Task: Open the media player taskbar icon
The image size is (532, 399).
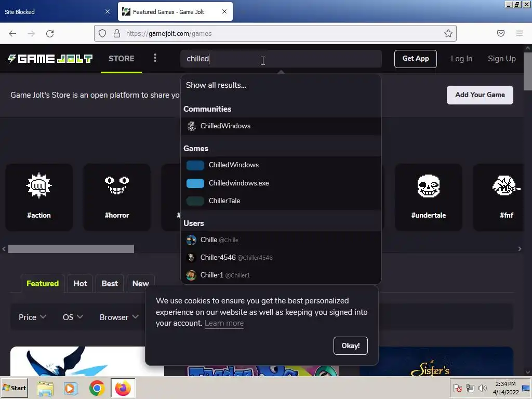Action: click(x=71, y=388)
